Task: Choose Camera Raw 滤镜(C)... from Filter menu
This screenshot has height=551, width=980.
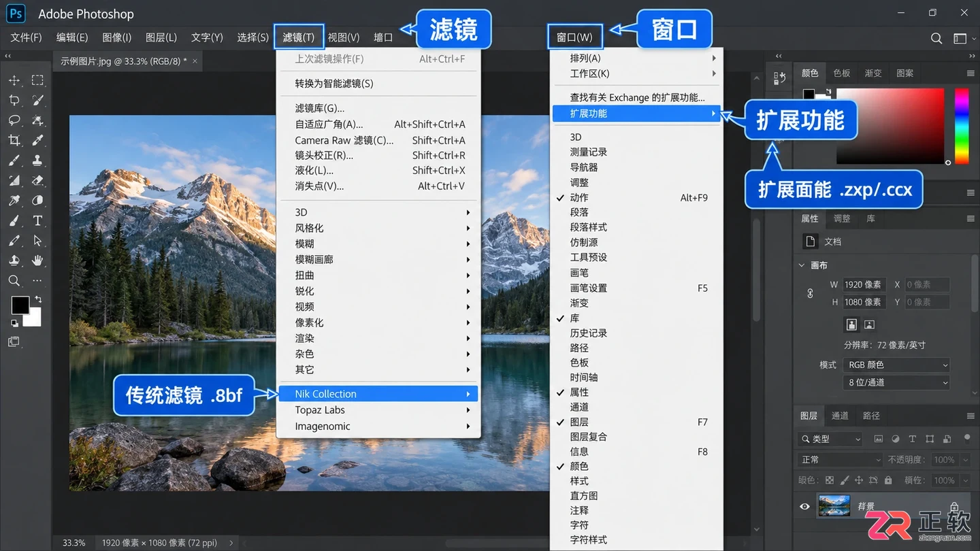Action: [x=378, y=140]
